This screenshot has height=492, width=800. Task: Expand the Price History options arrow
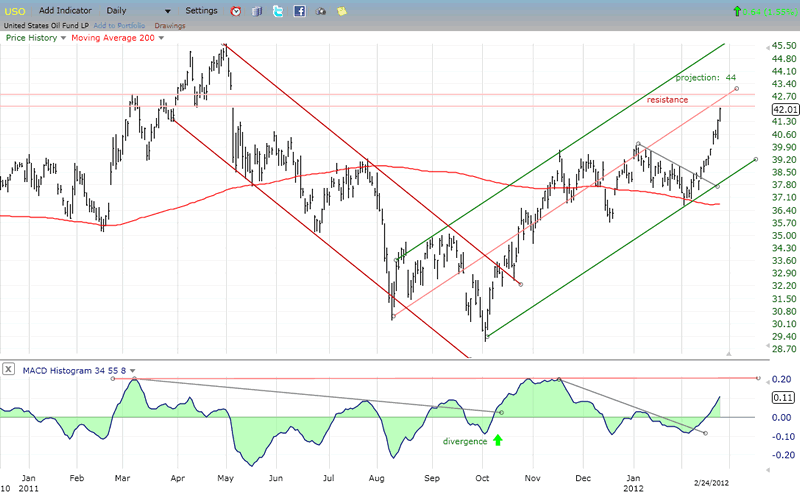point(64,38)
